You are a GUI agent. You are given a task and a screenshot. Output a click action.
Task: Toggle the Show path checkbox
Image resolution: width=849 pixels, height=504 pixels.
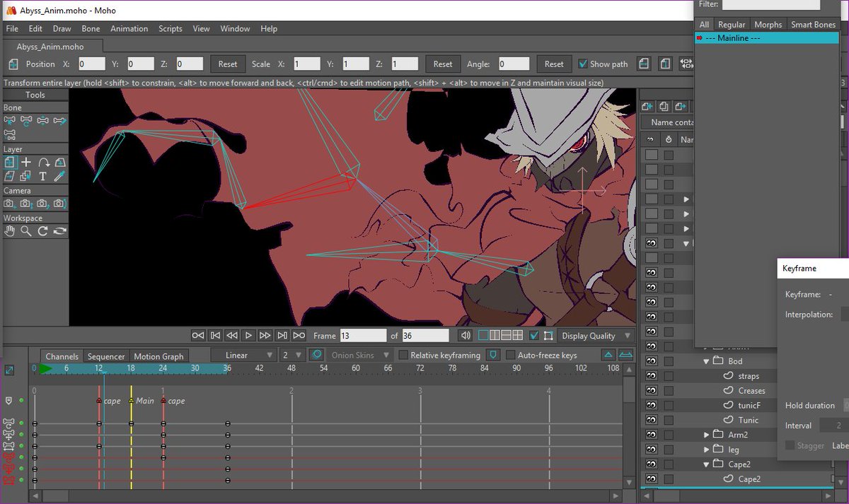coord(584,64)
